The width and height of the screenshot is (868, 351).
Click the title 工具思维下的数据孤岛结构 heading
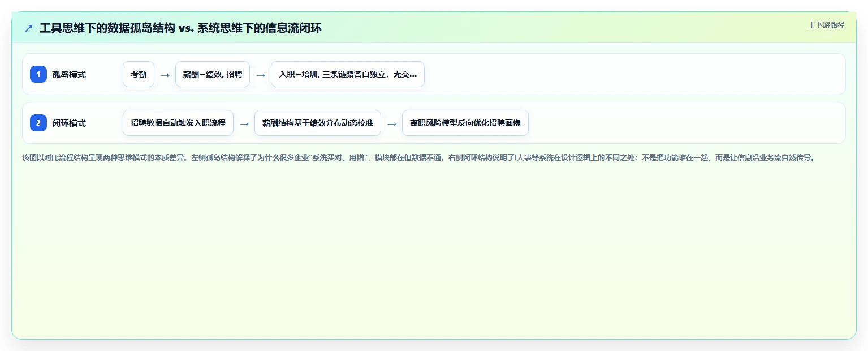pyautogui.click(x=180, y=28)
